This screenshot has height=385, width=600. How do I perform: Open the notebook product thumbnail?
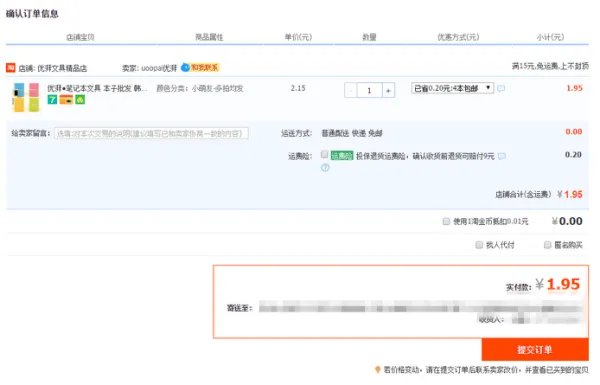tap(26, 97)
